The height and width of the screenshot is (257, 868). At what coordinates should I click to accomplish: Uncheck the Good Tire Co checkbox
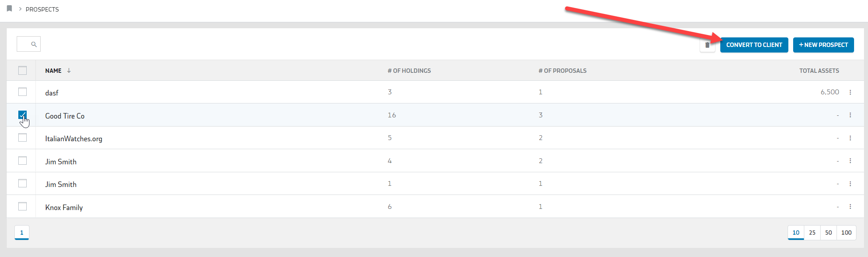pos(23,115)
